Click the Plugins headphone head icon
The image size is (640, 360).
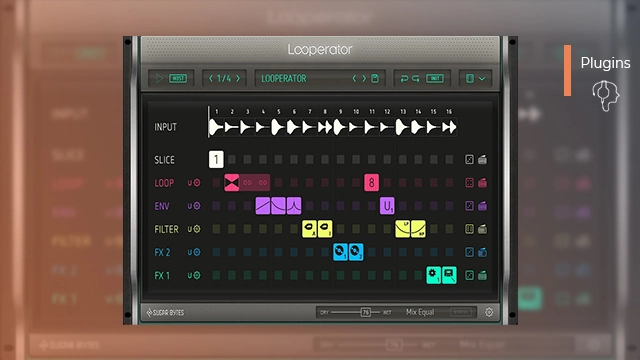coord(606,96)
